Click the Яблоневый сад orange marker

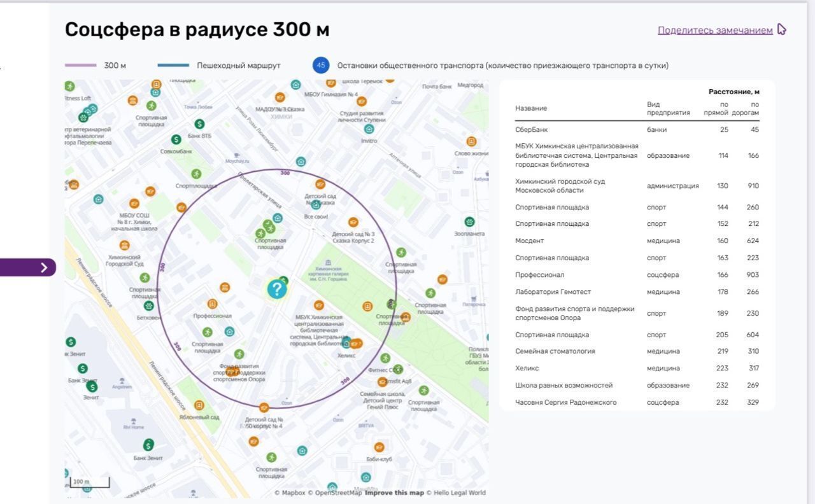pyautogui.click(x=199, y=405)
